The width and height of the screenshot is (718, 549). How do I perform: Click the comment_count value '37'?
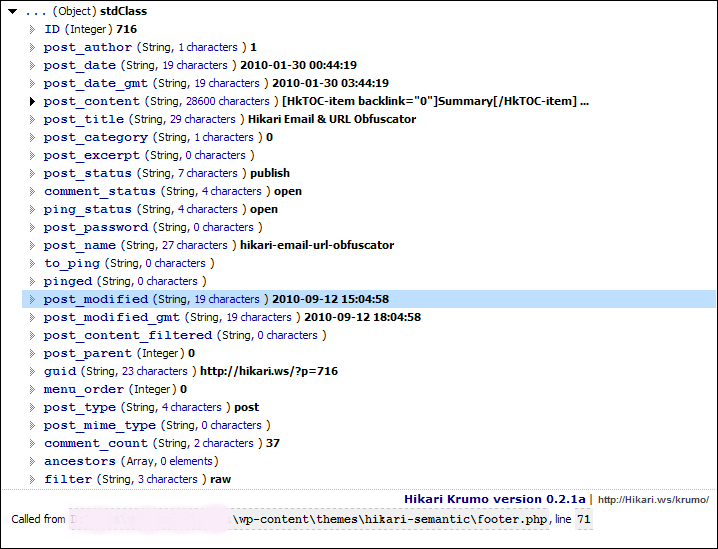point(273,443)
